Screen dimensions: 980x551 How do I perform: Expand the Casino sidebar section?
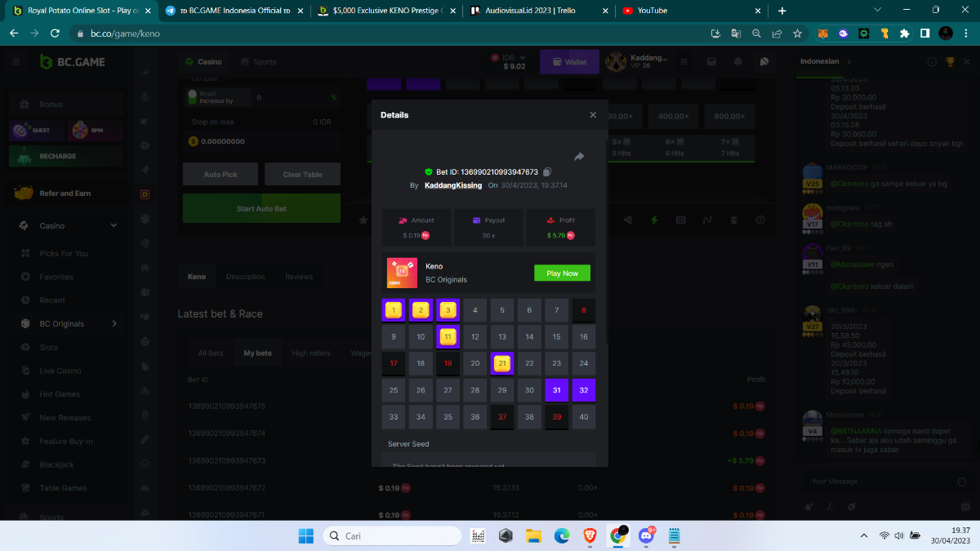[x=115, y=226]
